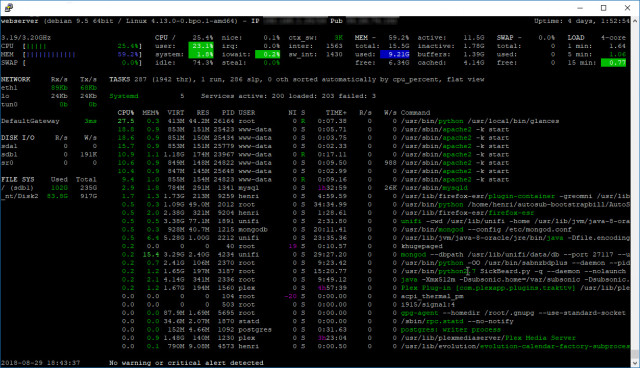This screenshot has width=640, height=368.
Task: Click the tun0 network interface row
Action: click(x=49, y=104)
